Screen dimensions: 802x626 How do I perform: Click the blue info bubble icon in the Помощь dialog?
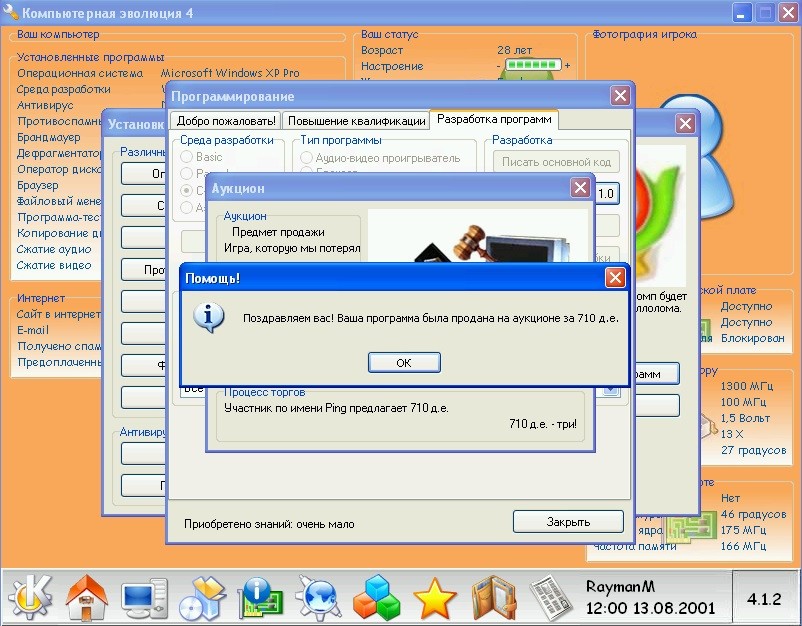click(x=208, y=318)
